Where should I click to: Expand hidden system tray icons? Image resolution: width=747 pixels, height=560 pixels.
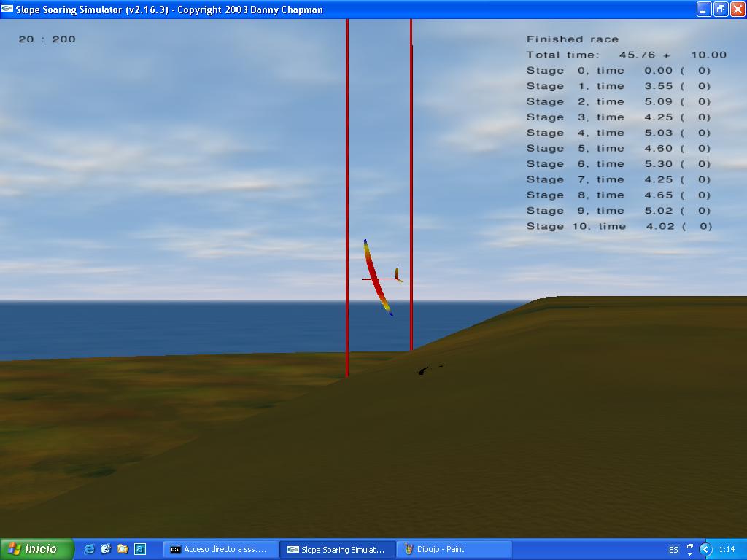click(x=705, y=549)
